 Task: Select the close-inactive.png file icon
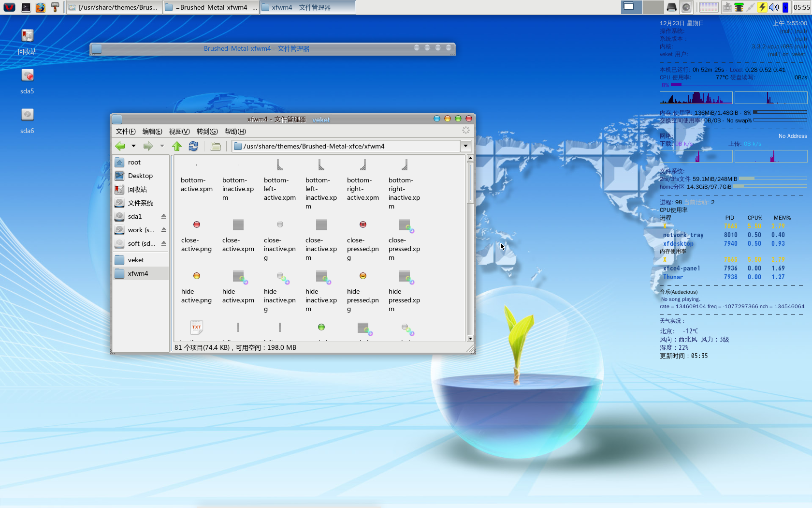point(280,224)
